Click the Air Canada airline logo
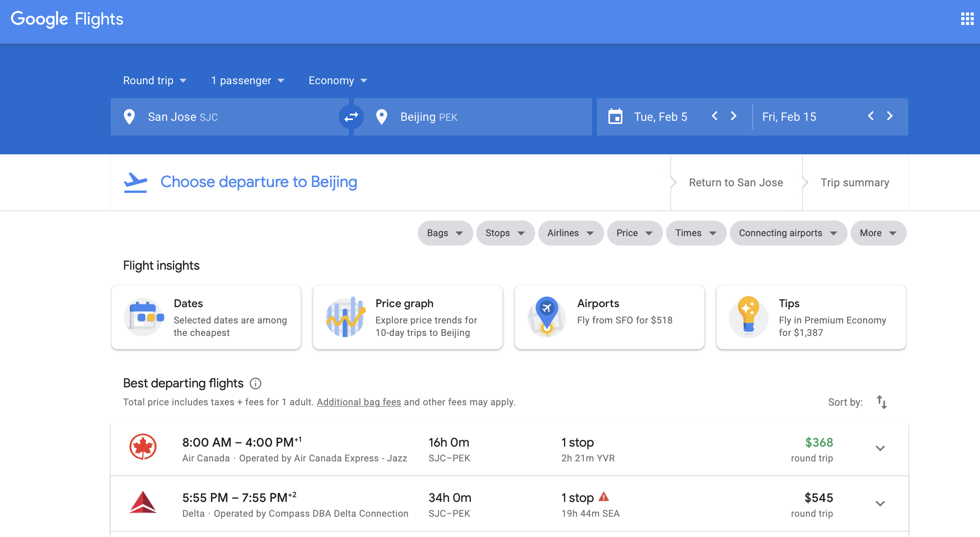Viewport: 980px width, 537px height. [143, 447]
